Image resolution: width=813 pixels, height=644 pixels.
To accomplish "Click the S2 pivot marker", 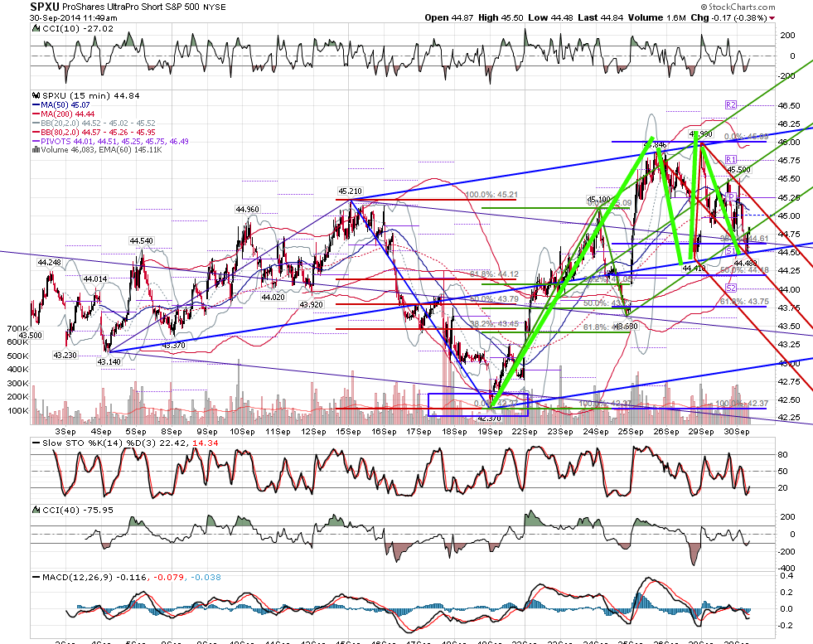I will coord(731,288).
